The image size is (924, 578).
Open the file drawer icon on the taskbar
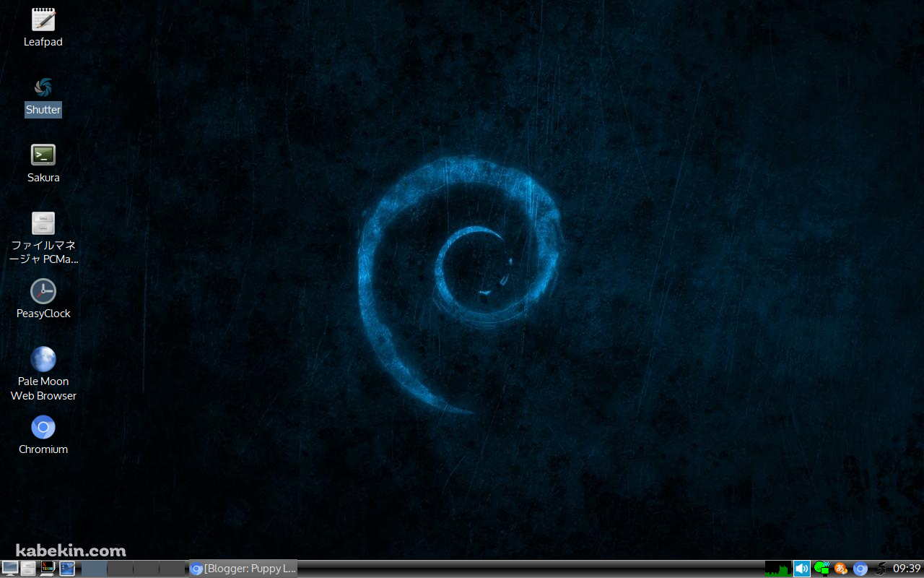click(27, 569)
